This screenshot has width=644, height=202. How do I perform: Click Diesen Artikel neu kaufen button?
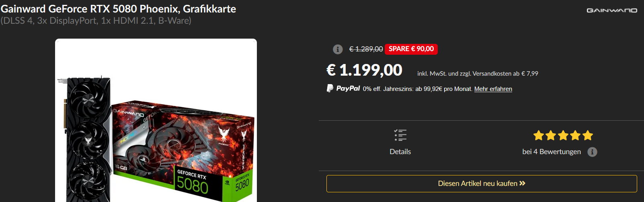(x=482, y=183)
